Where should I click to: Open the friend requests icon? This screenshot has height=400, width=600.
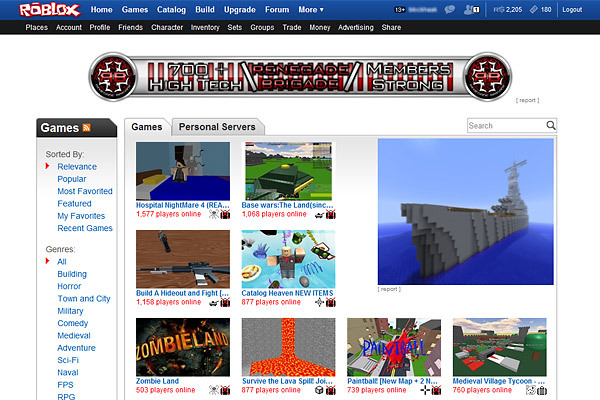click(x=471, y=10)
